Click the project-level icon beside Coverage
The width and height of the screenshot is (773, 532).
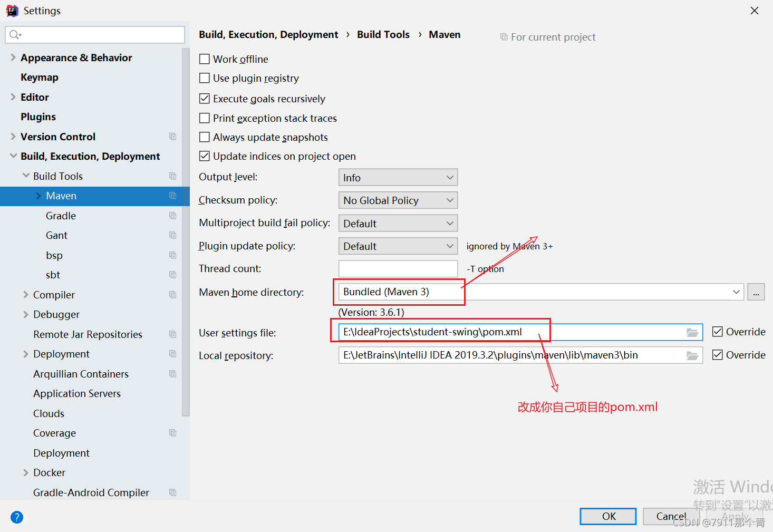click(172, 433)
